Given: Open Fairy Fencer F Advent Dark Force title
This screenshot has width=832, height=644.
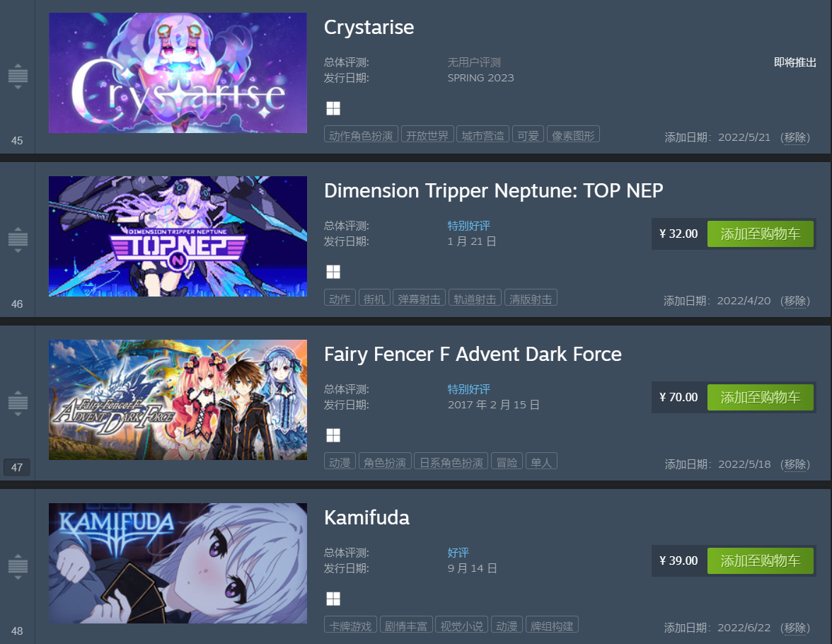Looking at the screenshot, I should (x=473, y=354).
